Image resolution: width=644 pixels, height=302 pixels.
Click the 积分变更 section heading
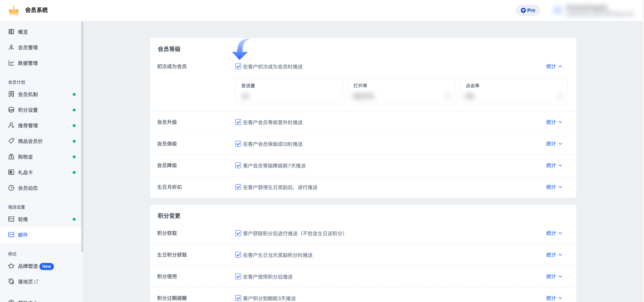point(169,216)
